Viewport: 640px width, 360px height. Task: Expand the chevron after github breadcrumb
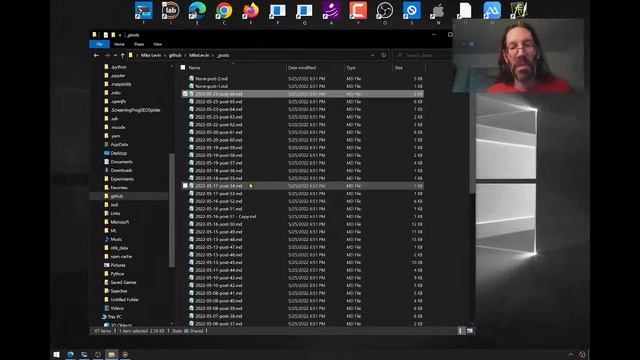pos(185,55)
